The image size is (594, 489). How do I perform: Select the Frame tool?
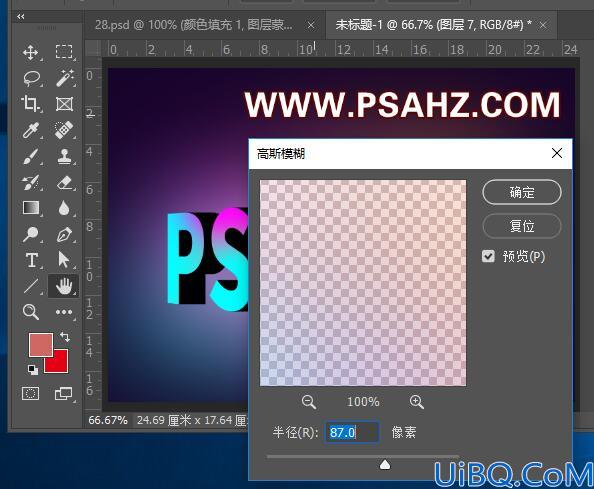pyautogui.click(x=64, y=104)
